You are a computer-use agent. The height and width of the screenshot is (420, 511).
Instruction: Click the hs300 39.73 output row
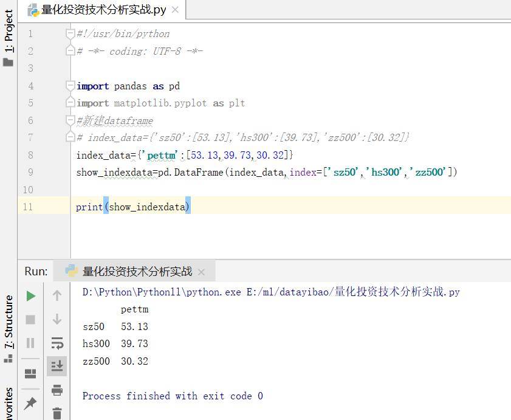[115, 343]
